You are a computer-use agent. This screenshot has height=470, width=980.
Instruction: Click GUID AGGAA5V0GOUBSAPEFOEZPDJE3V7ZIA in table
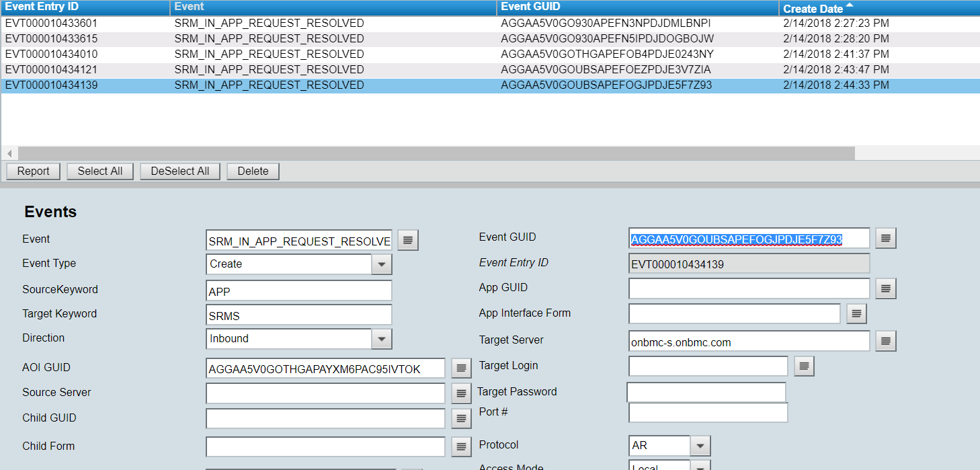[x=606, y=69]
